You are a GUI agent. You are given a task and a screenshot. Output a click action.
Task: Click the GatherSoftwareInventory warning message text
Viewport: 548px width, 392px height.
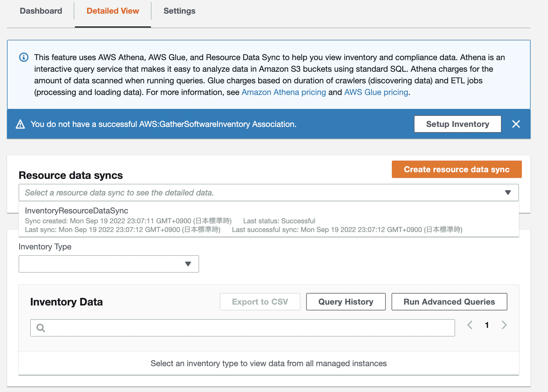(x=163, y=124)
